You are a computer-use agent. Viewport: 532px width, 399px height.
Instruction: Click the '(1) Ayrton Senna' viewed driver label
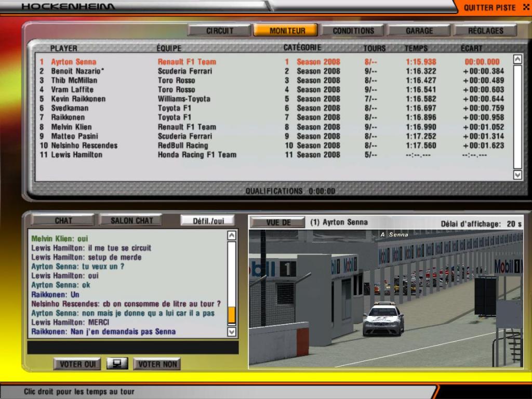click(339, 222)
